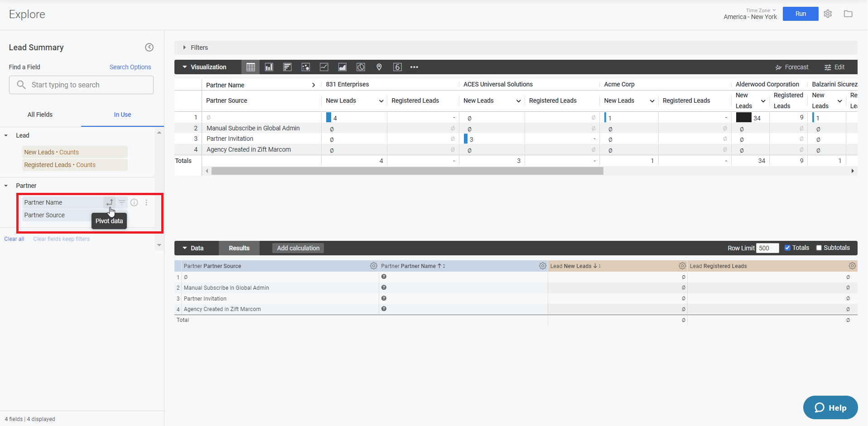Image resolution: width=868 pixels, height=426 pixels.
Task: Collapse the Lead section in the sidebar
Action: click(x=5, y=135)
